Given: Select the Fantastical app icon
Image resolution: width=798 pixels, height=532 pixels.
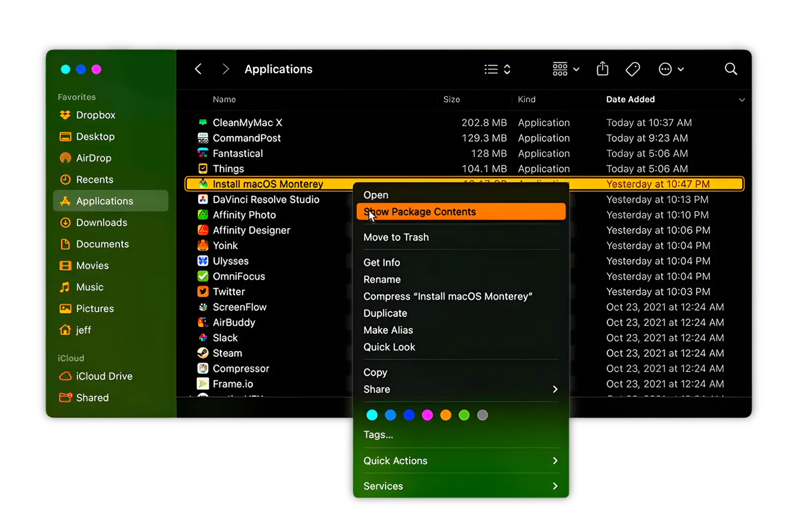Looking at the screenshot, I should [x=202, y=153].
